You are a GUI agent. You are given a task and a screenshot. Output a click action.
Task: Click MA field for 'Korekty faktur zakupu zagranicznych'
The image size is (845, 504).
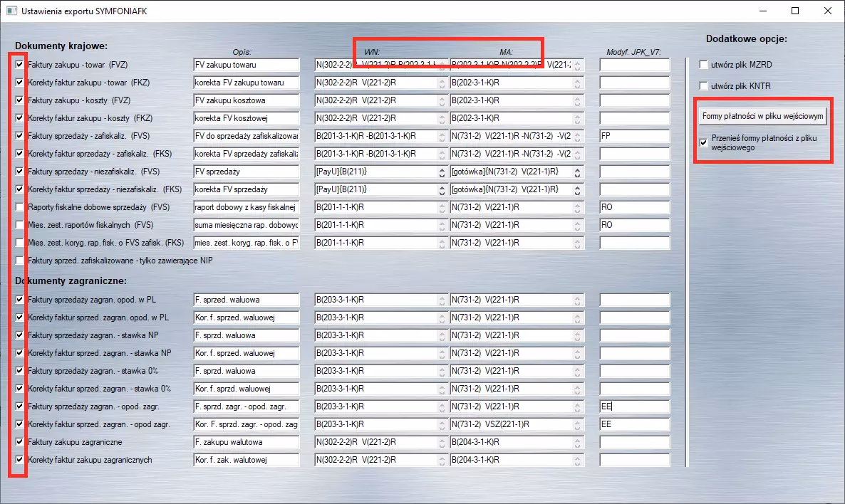(510, 460)
